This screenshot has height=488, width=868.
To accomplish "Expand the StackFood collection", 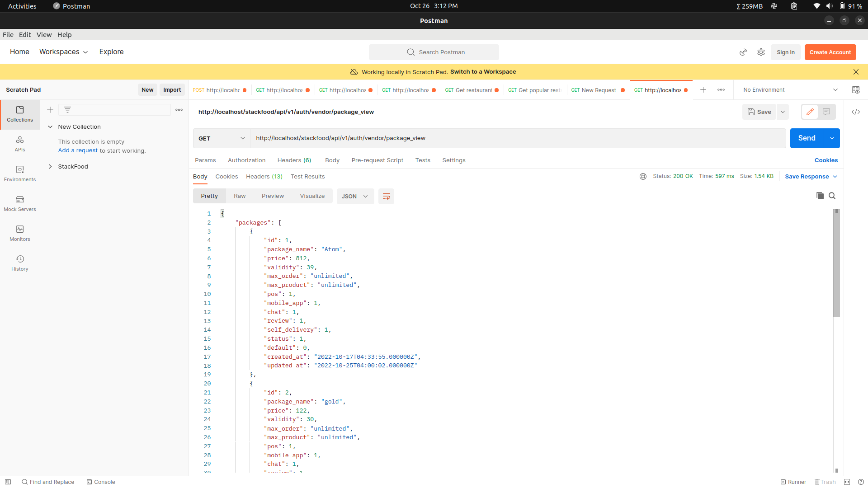I will (x=50, y=167).
